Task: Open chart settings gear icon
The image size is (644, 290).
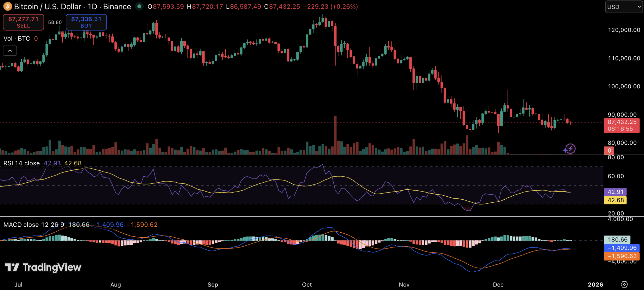Action: pos(624,284)
